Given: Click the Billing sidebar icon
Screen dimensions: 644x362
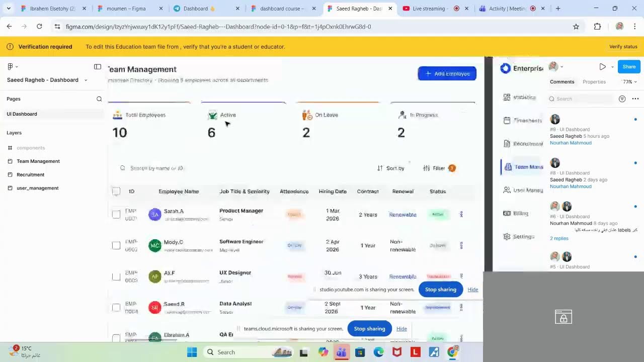Looking at the screenshot, I should (507, 213).
